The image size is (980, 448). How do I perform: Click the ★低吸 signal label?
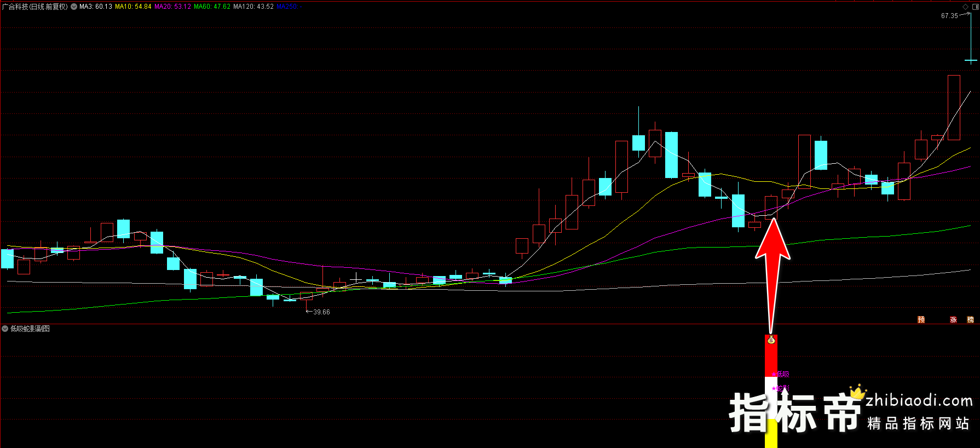pyautogui.click(x=780, y=375)
